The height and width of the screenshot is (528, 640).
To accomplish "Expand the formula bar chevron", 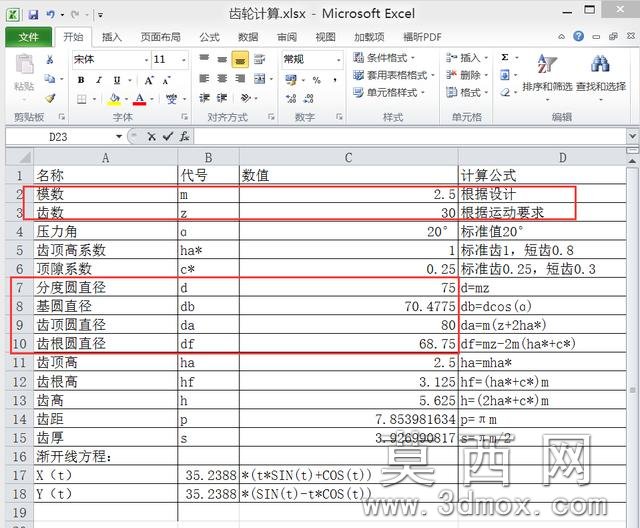I will (633, 135).
